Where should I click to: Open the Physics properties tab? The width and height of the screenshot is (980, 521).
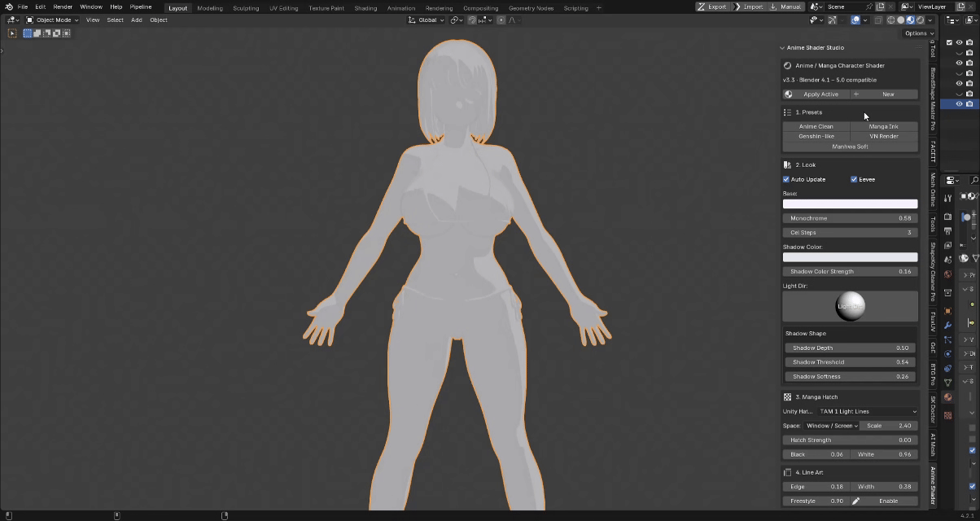coord(947,353)
